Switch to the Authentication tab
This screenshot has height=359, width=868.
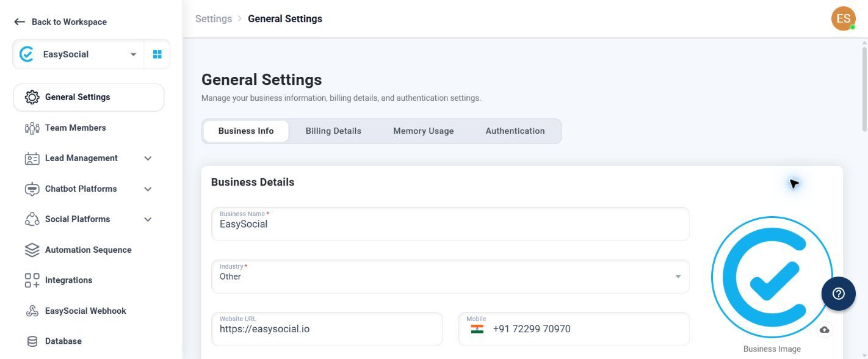(515, 131)
